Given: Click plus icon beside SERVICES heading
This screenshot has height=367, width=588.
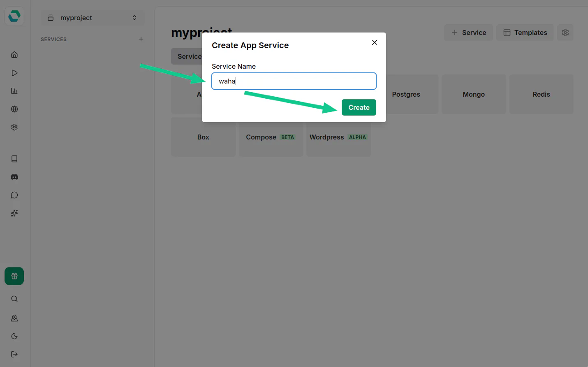Looking at the screenshot, I should pyautogui.click(x=141, y=39).
